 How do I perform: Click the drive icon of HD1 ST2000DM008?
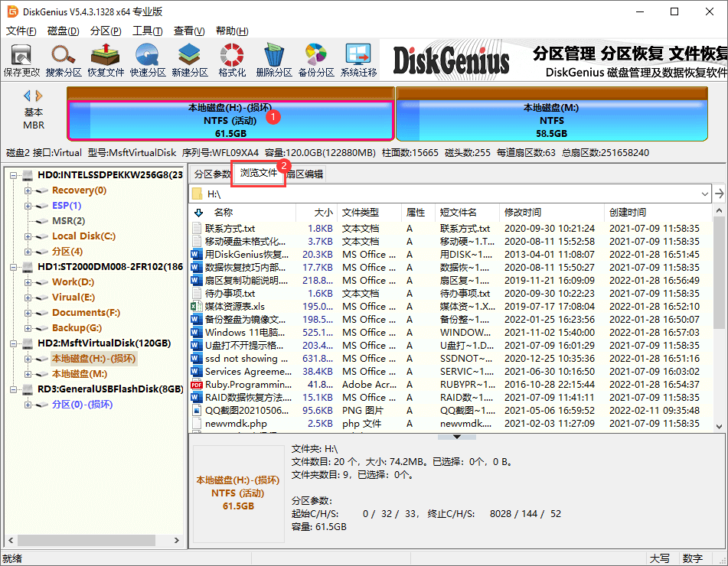click(28, 267)
